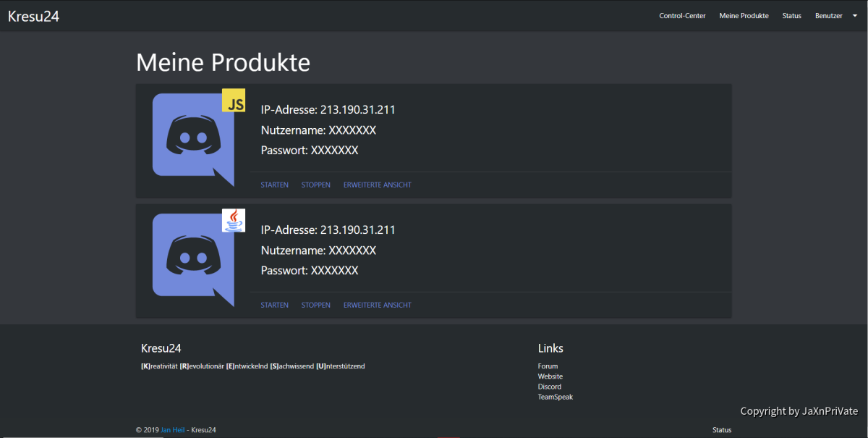Start the Java bot with STARTEN

coord(274,305)
